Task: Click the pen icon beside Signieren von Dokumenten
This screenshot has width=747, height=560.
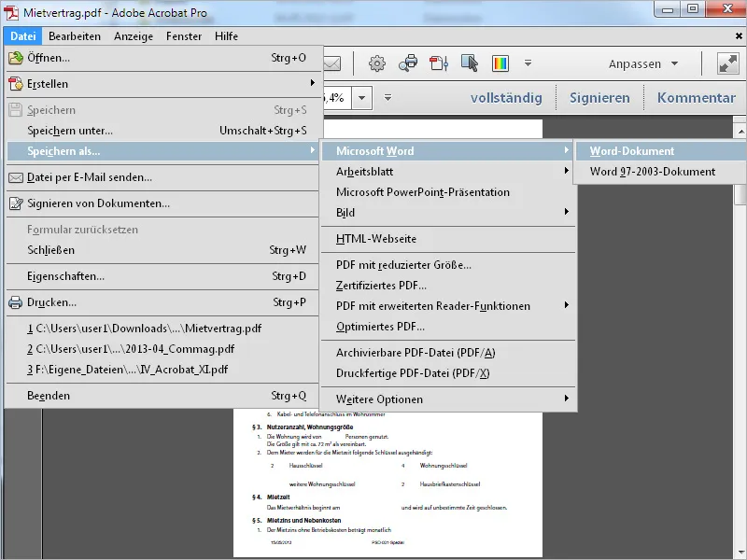Action: tap(15, 203)
